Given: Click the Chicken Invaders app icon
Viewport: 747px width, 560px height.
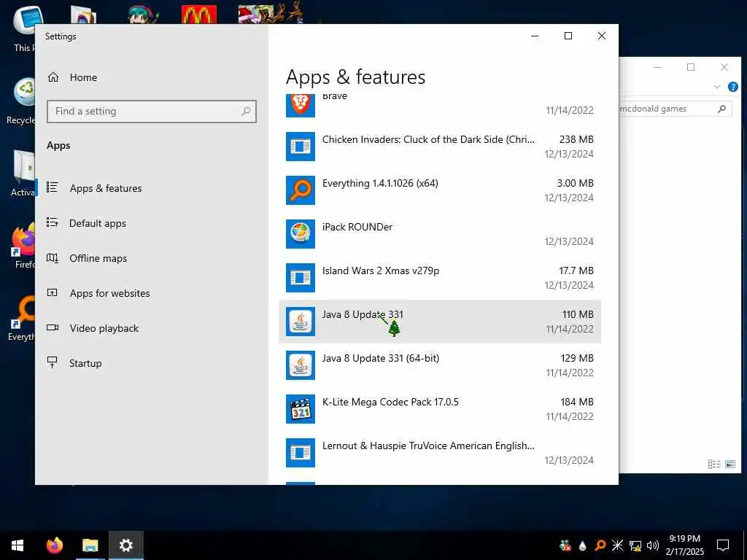Looking at the screenshot, I should point(300,147).
